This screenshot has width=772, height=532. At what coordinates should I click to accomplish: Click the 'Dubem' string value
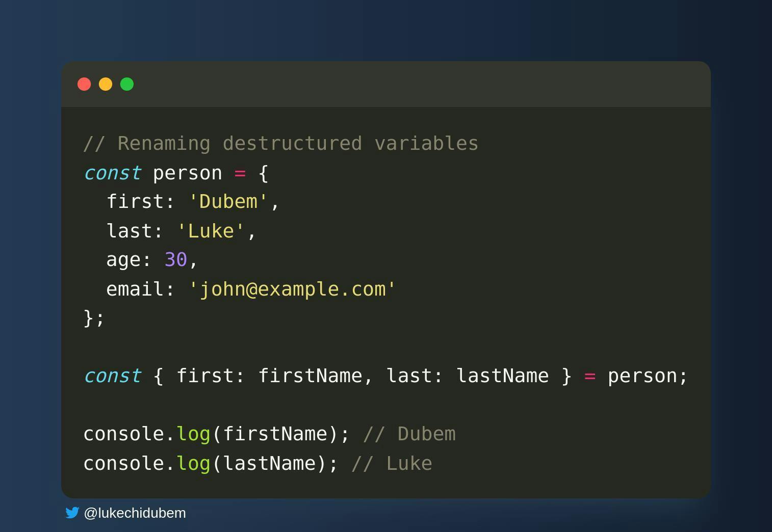click(x=228, y=202)
